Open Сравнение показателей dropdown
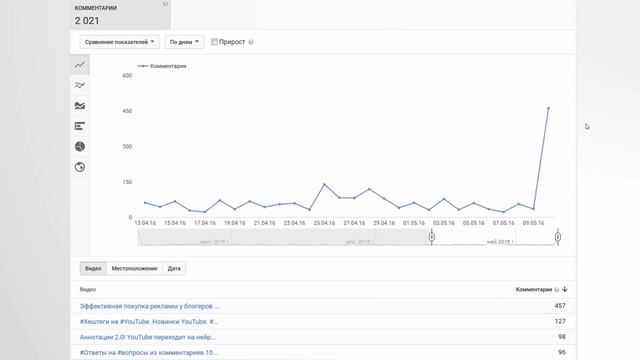Image resolution: width=640 pixels, height=360 pixels. [120, 42]
